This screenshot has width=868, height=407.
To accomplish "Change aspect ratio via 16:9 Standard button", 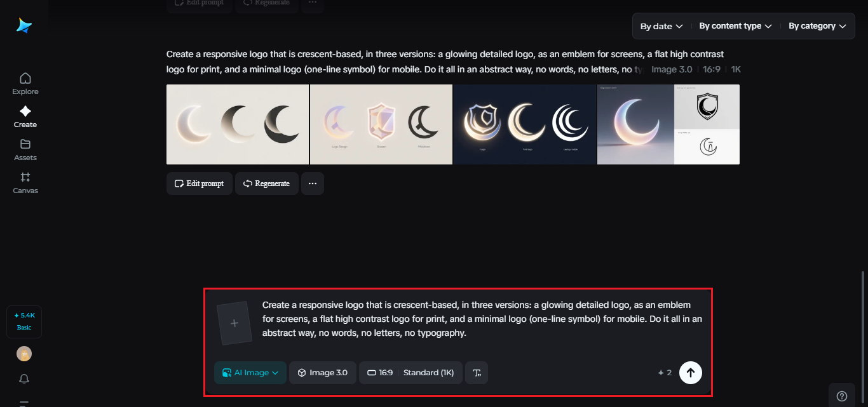I will [x=410, y=373].
